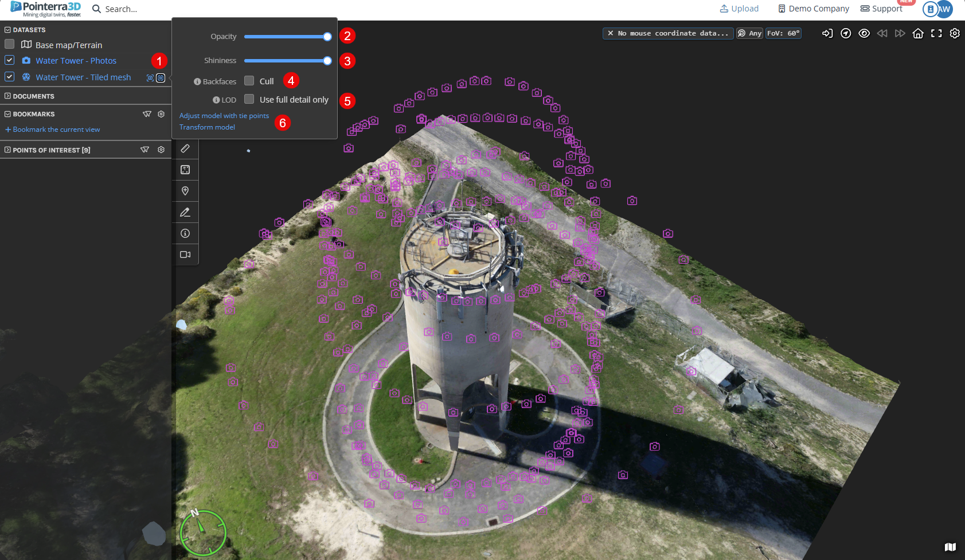Bookmark the current view
The height and width of the screenshot is (560, 965).
[53, 130]
